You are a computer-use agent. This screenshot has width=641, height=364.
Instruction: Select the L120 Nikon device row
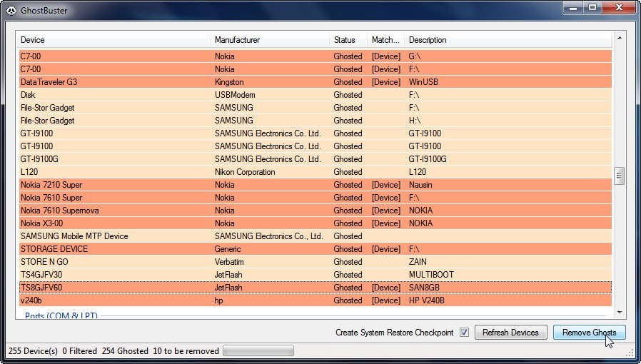[x=316, y=172]
